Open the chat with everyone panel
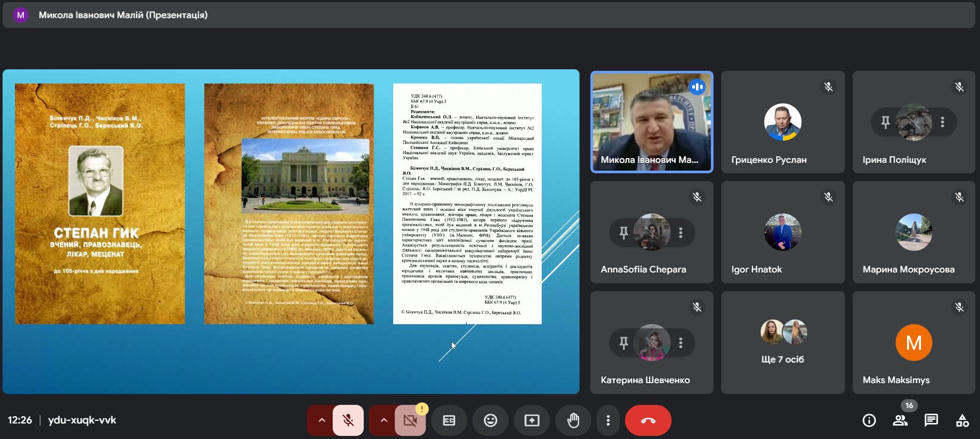The image size is (980, 439). point(931,420)
